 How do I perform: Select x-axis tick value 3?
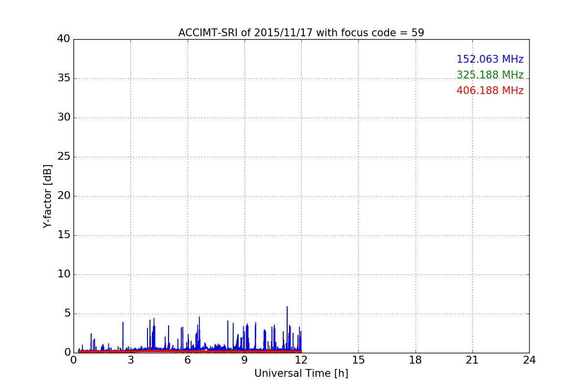(x=130, y=360)
